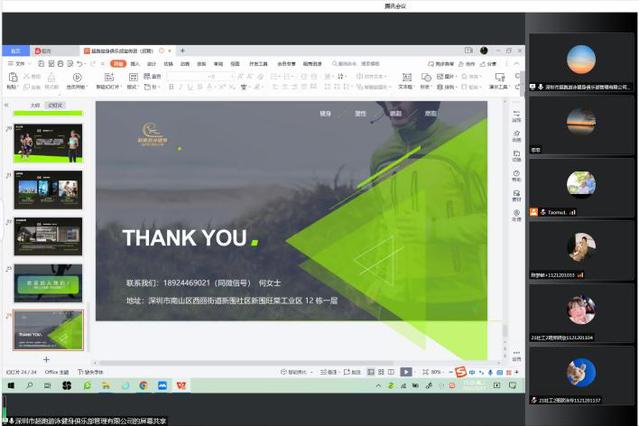Switch to Normal view in status bar
The height and width of the screenshot is (426, 639).
[x=371, y=372]
